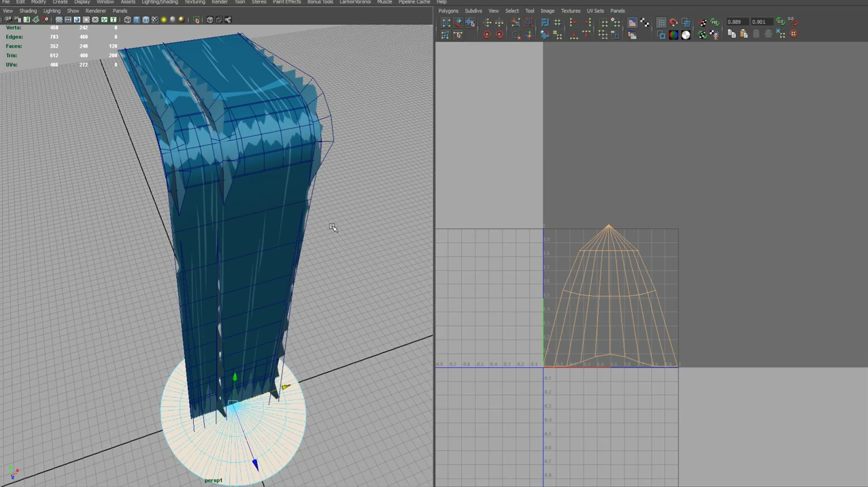This screenshot has width=868, height=487.
Task: Align UVs to minimum U icon
Action: [573, 22]
